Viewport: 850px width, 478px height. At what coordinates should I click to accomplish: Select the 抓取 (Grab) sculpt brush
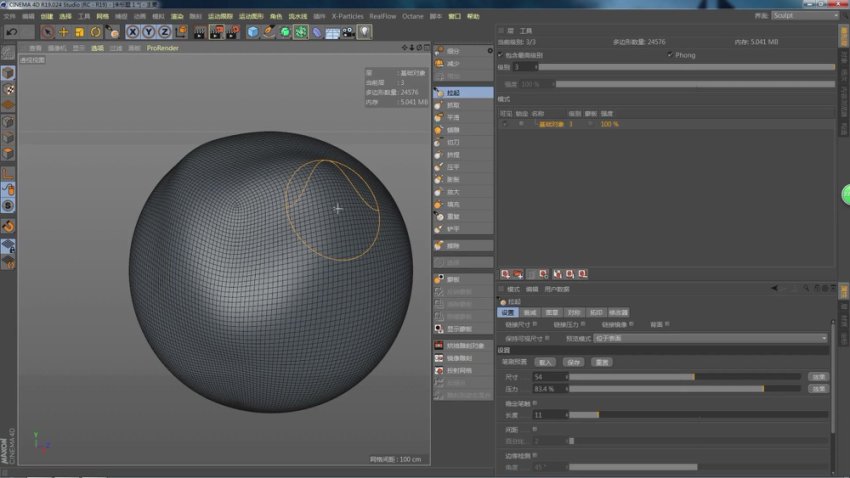click(455, 105)
